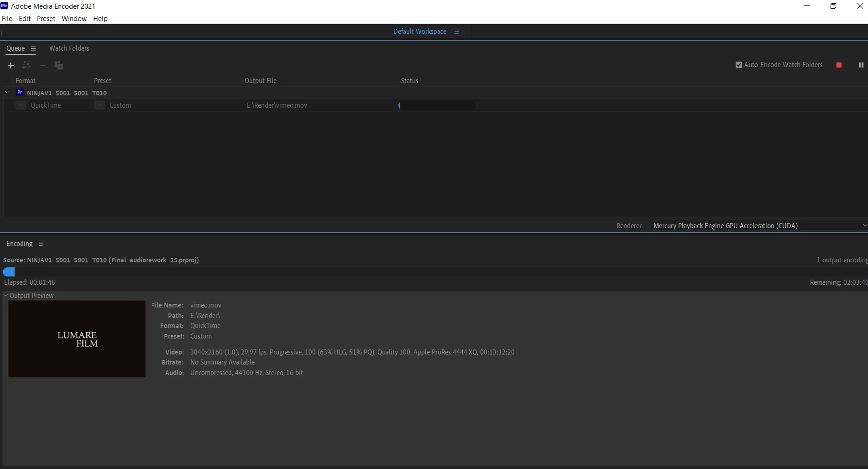Select the Queue tab

pos(16,48)
